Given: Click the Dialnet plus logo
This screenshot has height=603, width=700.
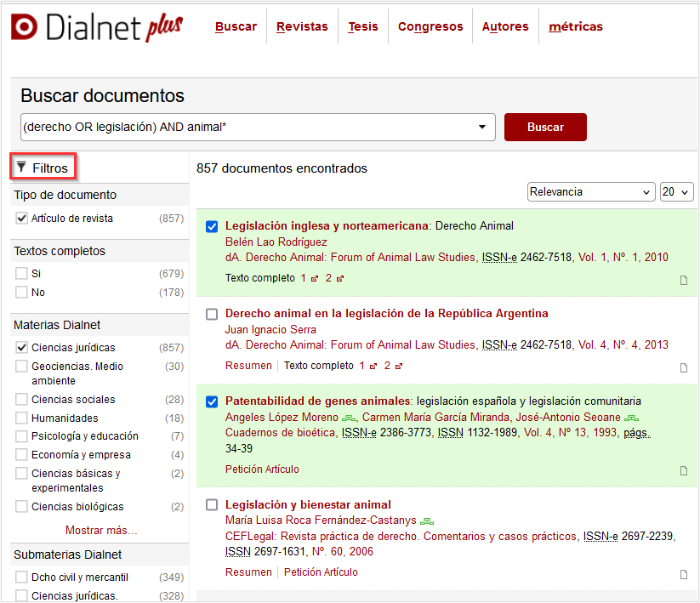Looking at the screenshot, I should click(97, 26).
